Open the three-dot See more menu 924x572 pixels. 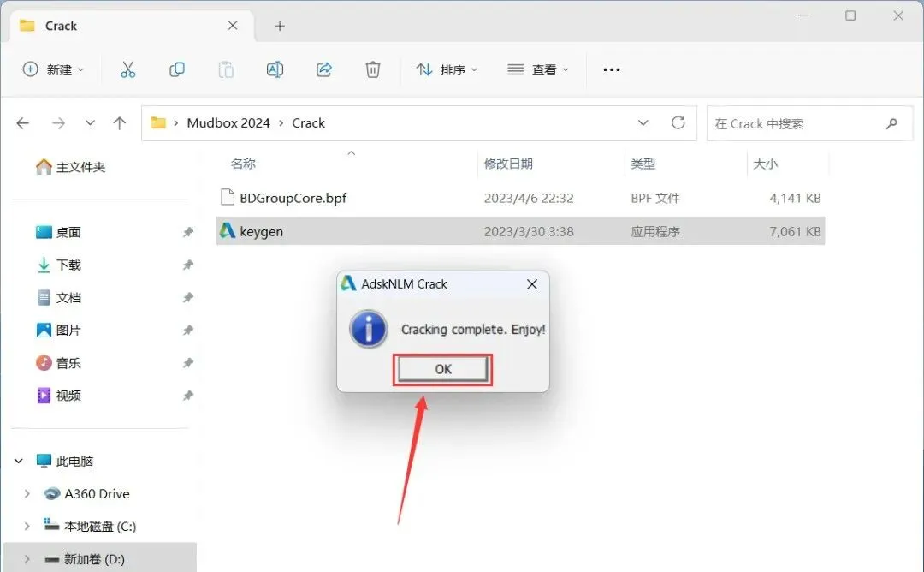tap(612, 69)
